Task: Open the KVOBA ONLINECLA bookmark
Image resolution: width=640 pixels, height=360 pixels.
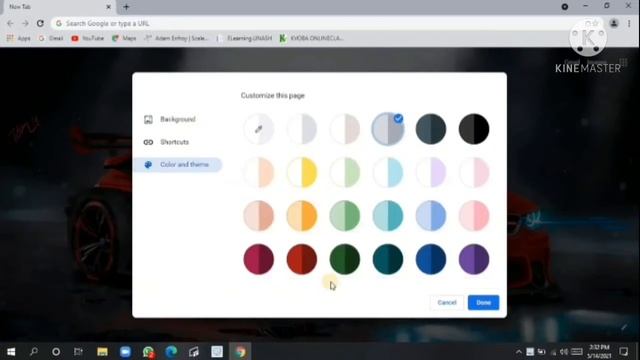Action: [311, 38]
